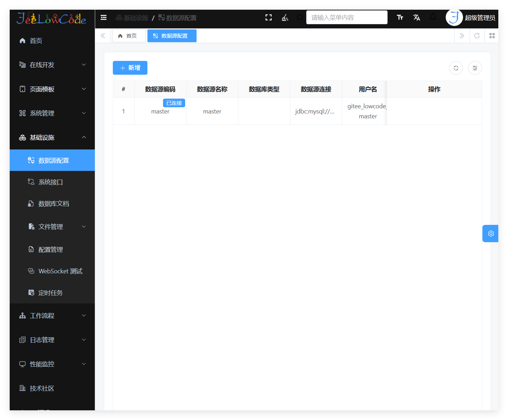
Task: Open the grid layout icon in tab bar
Action: [x=492, y=36]
